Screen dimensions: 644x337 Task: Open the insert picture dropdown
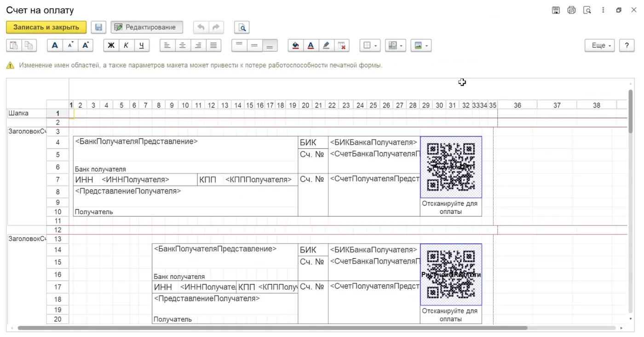(x=421, y=46)
